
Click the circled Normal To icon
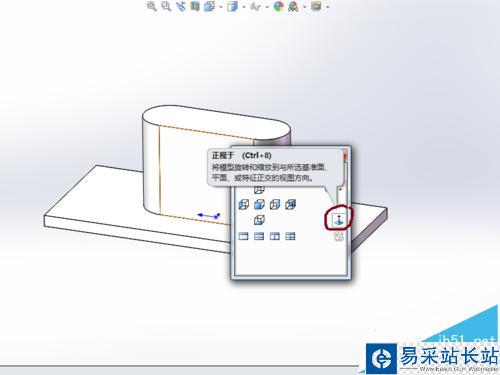click(339, 219)
